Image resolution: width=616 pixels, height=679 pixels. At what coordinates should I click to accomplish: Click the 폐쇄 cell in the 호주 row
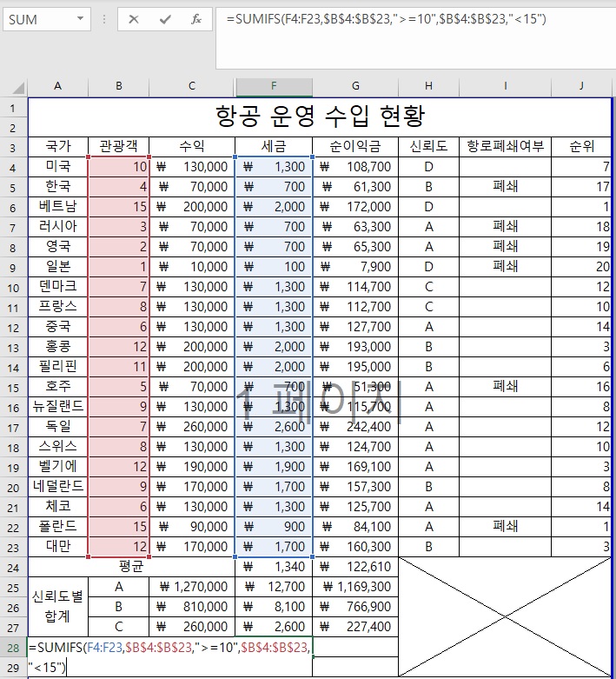[x=505, y=386]
